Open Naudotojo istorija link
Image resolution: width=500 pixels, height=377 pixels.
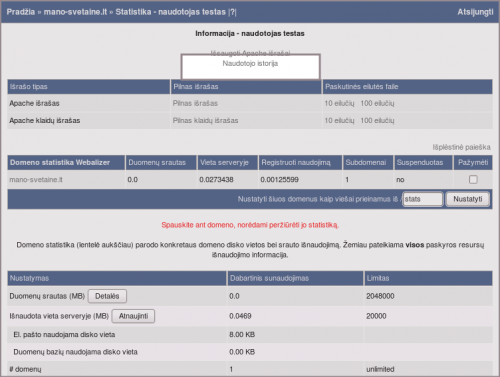(250, 63)
